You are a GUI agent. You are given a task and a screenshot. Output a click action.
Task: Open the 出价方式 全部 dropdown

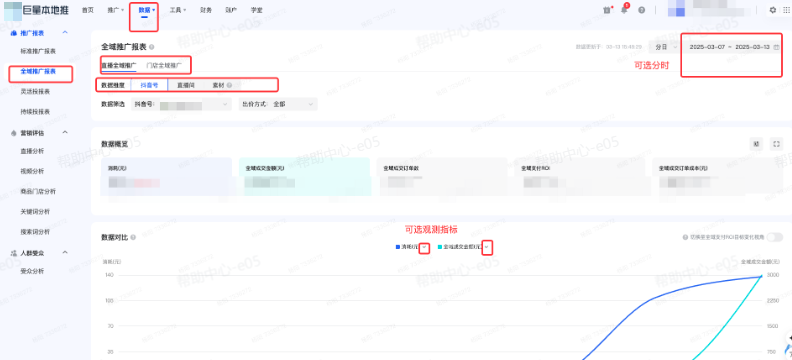pos(278,104)
